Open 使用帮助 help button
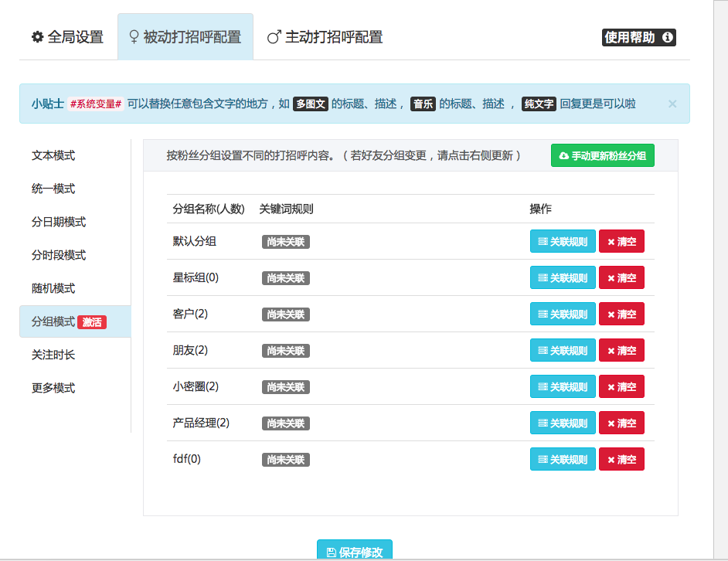Screen dimensions: 728x561 (639, 37)
